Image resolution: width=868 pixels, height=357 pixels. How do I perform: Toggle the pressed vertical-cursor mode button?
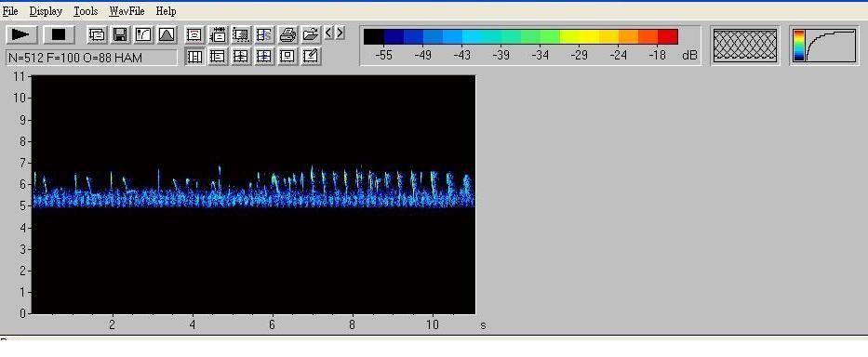pyautogui.click(x=194, y=56)
